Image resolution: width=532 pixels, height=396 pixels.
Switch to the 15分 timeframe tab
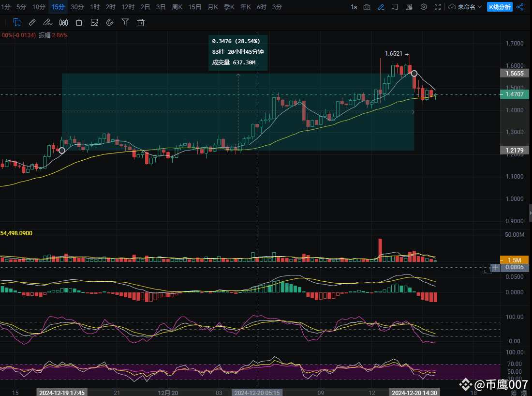click(58, 7)
